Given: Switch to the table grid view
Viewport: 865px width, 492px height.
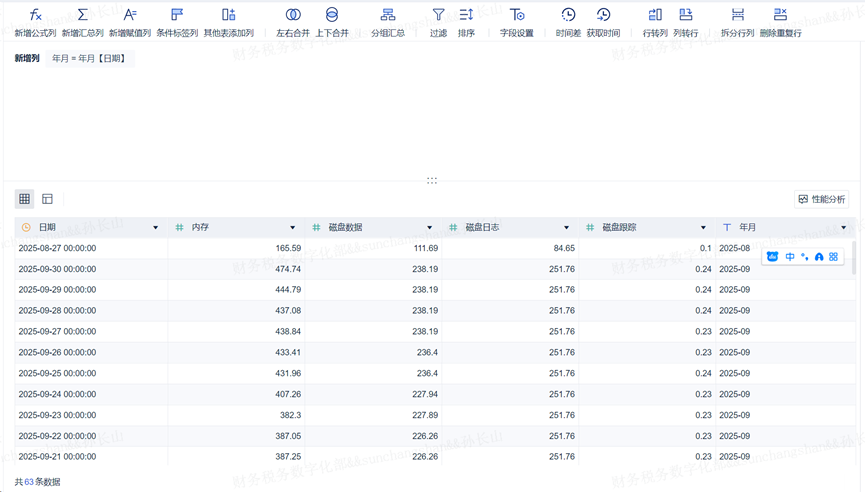Looking at the screenshot, I should 25,199.
